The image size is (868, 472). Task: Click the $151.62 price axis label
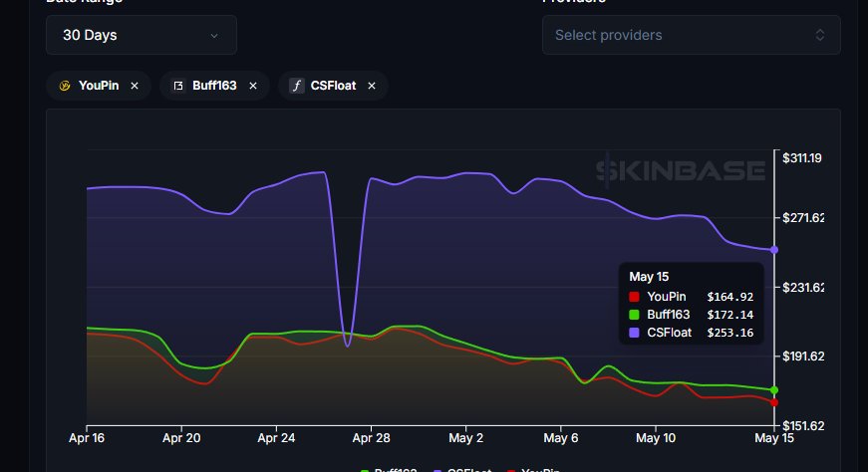coord(803,425)
